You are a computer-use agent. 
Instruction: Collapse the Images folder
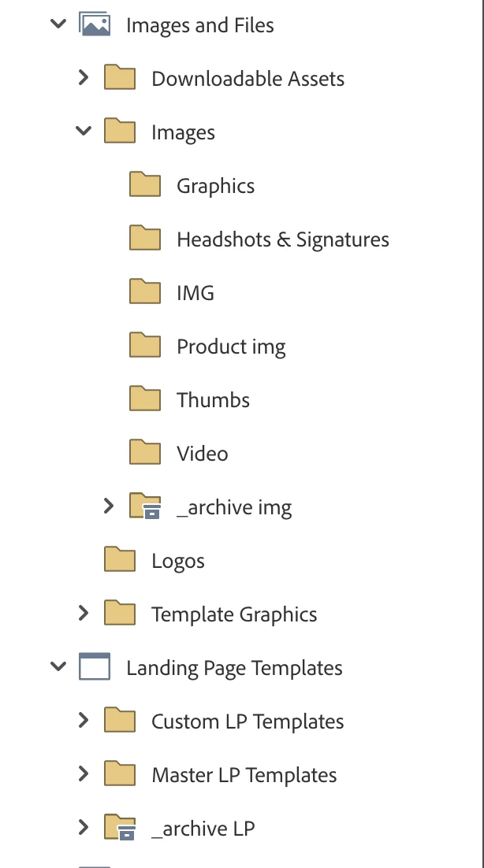[84, 132]
